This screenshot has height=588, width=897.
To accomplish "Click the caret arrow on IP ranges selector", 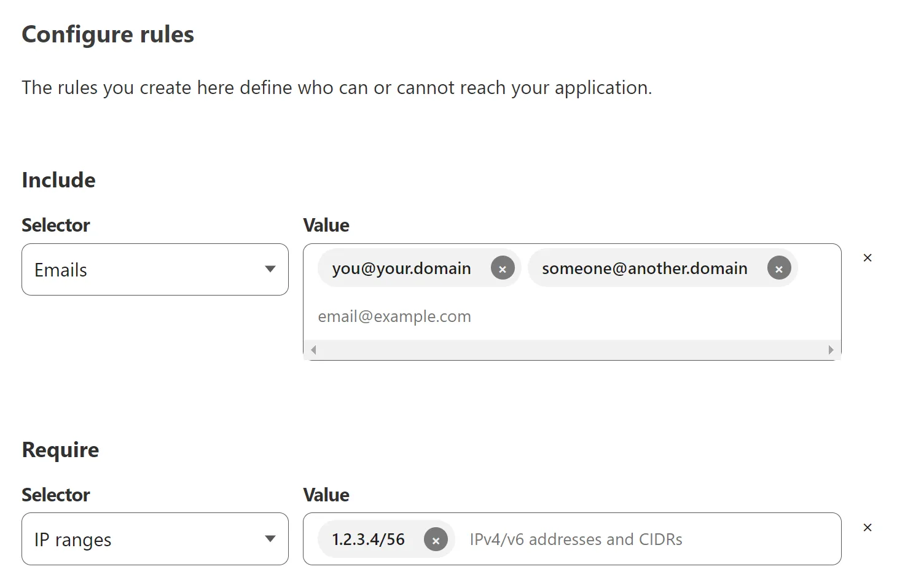I will (x=270, y=539).
